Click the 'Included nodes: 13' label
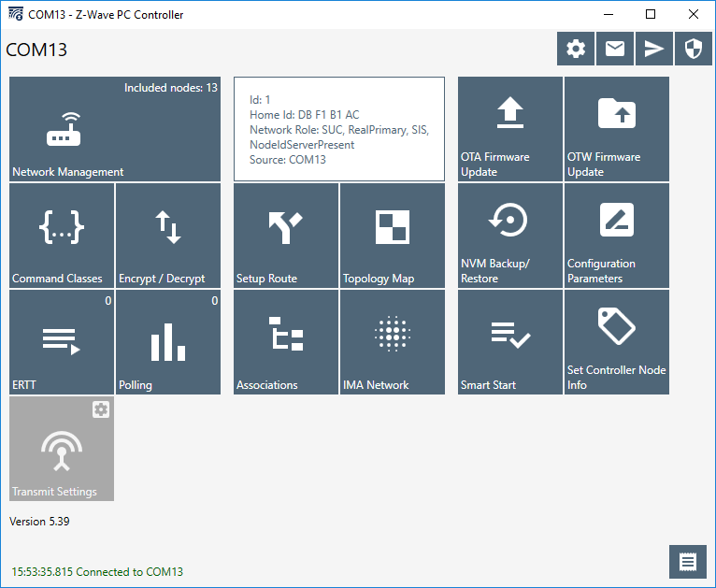Viewport: 716px width, 588px height. (171, 88)
